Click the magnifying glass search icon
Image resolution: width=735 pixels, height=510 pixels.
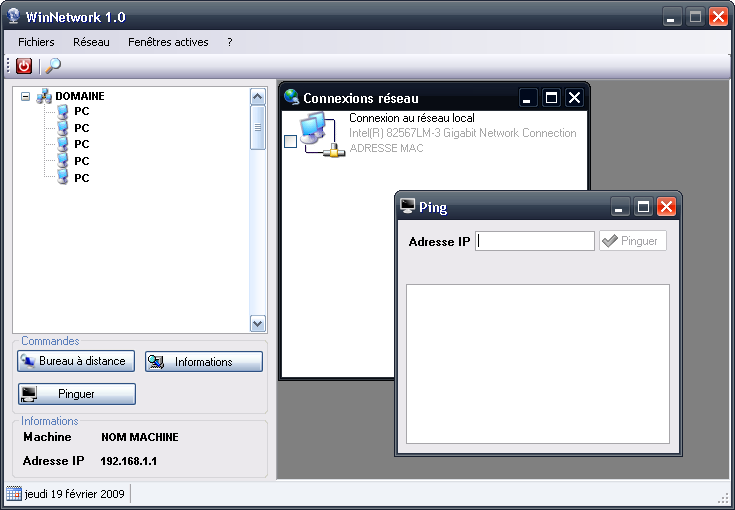(x=53, y=66)
